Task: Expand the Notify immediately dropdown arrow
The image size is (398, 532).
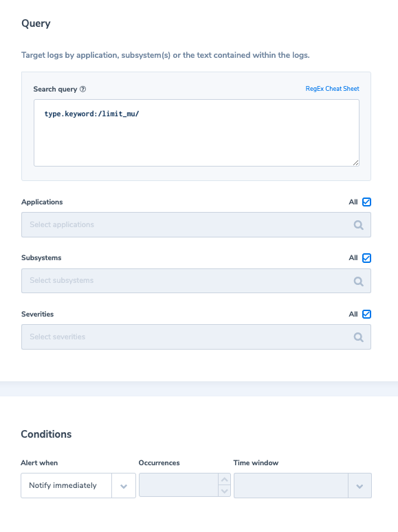Action: (124, 486)
